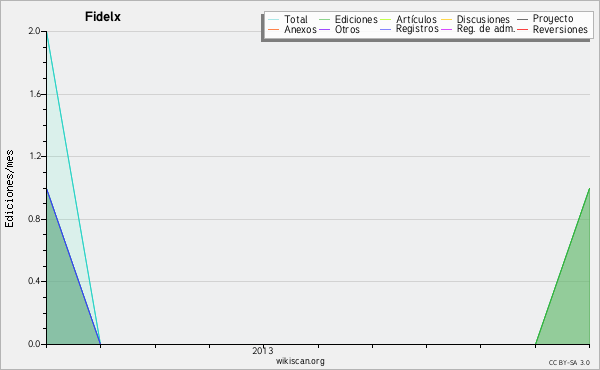The height and width of the screenshot is (370, 600).
Task: Click the red Reversiones color line swatch
Action: (x=523, y=29)
